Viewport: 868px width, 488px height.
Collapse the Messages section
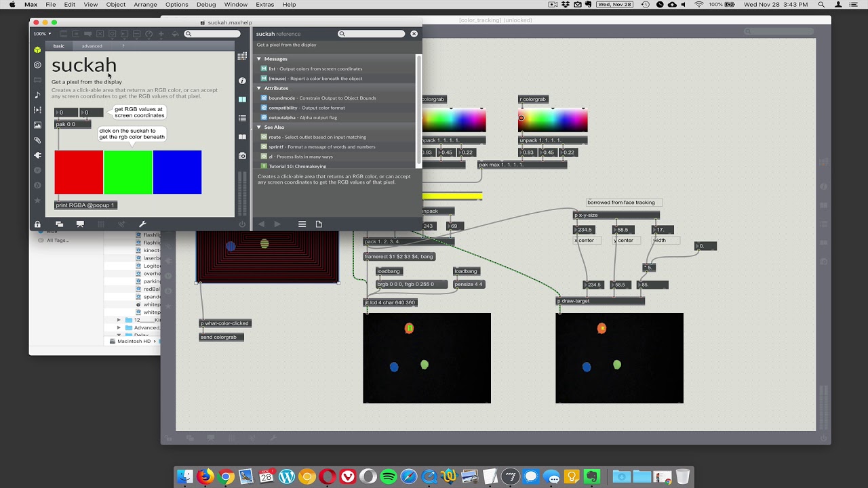259,59
